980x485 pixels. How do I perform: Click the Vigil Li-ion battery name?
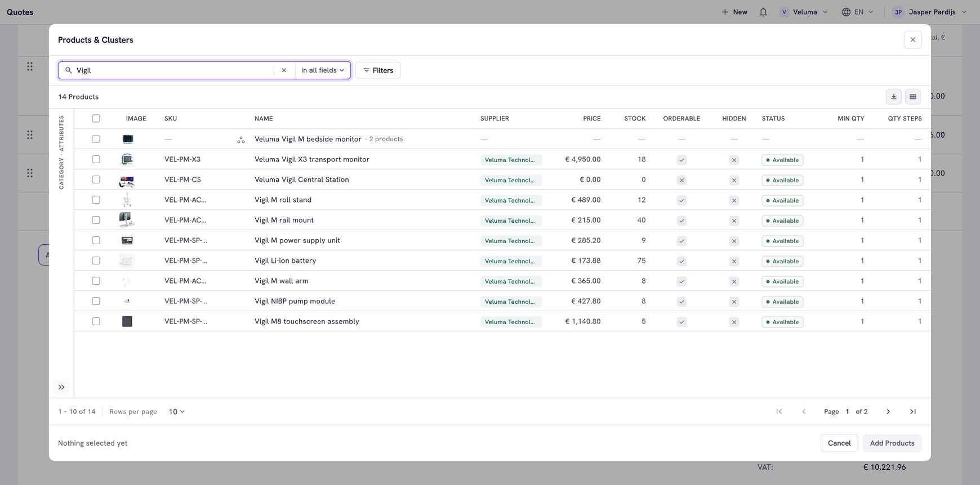(x=286, y=261)
